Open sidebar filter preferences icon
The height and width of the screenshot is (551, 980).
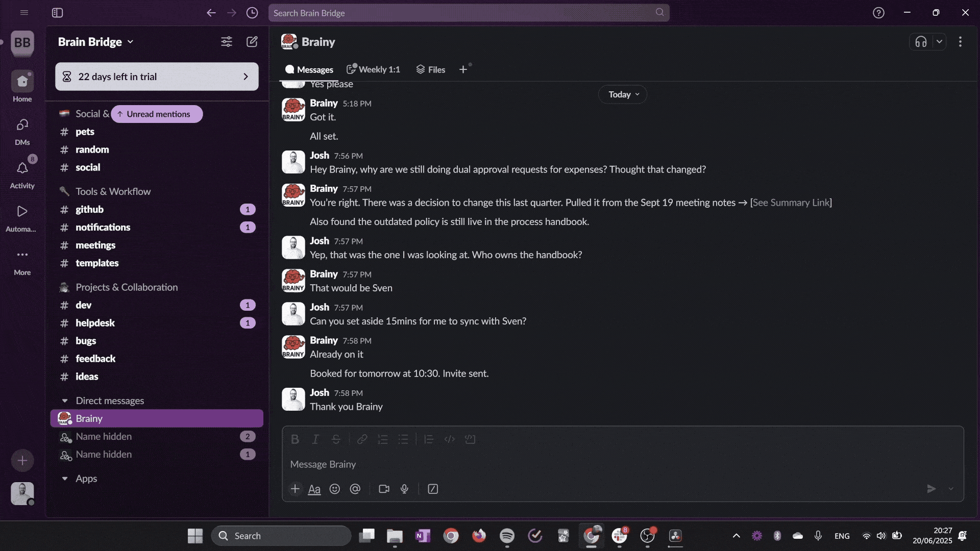pos(227,42)
